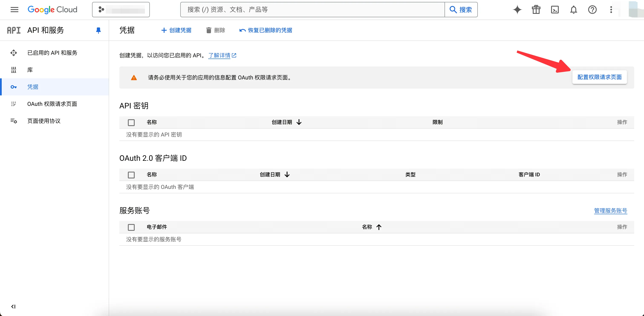Open the 管理服务账号 link
The width and height of the screenshot is (644, 316).
(x=611, y=211)
